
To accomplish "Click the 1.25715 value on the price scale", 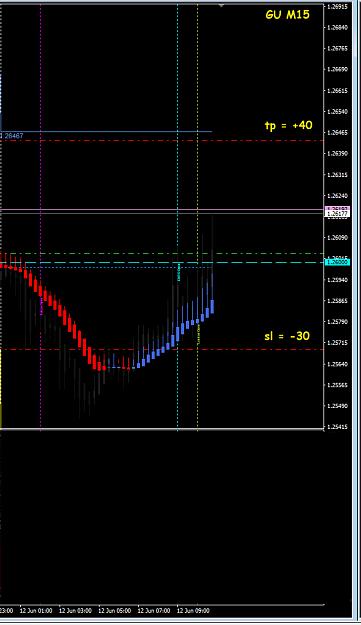I will click(x=337, y=343).
